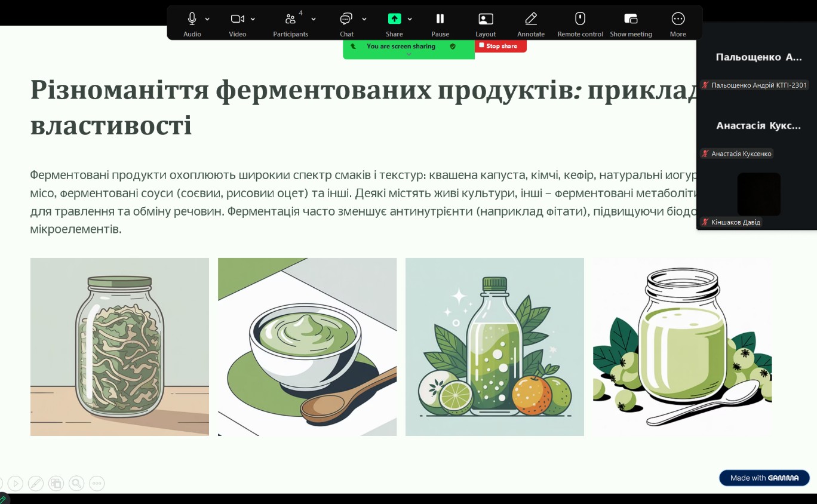This screenshot has height=504, width=817.
Task: Expand audio options arrow
Action: (207, 19)
